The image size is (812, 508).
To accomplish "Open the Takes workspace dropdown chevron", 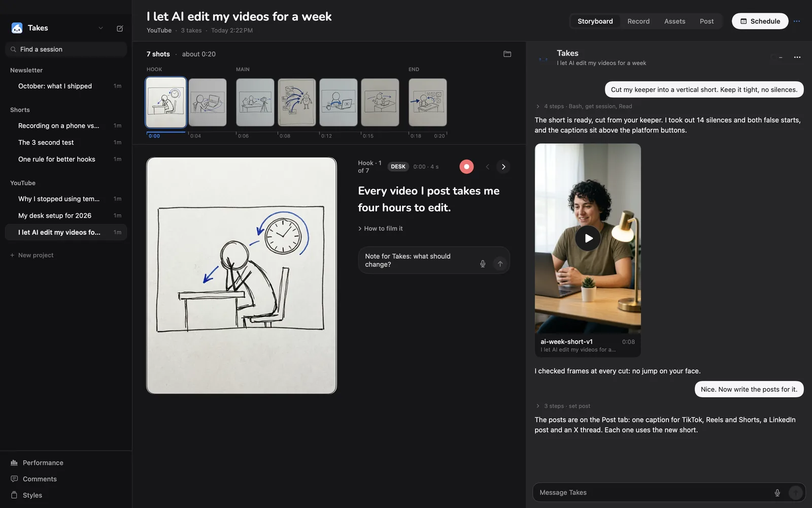I will [100, 28].
